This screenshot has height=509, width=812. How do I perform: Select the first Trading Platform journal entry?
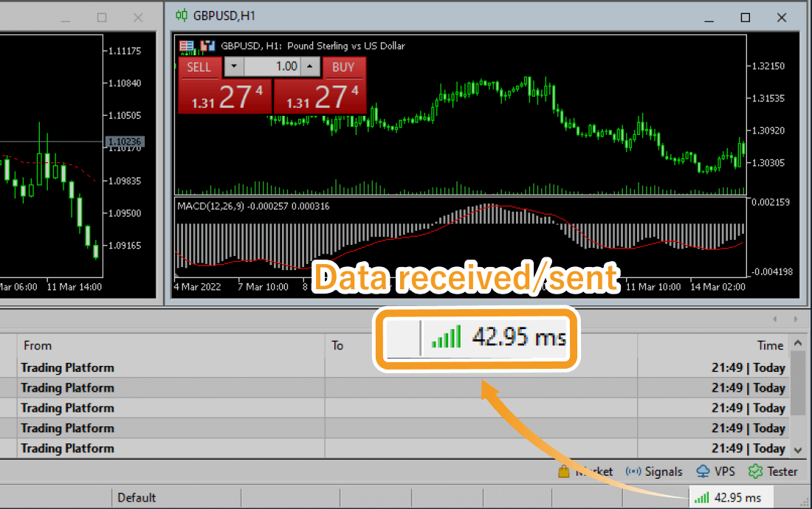67,367
